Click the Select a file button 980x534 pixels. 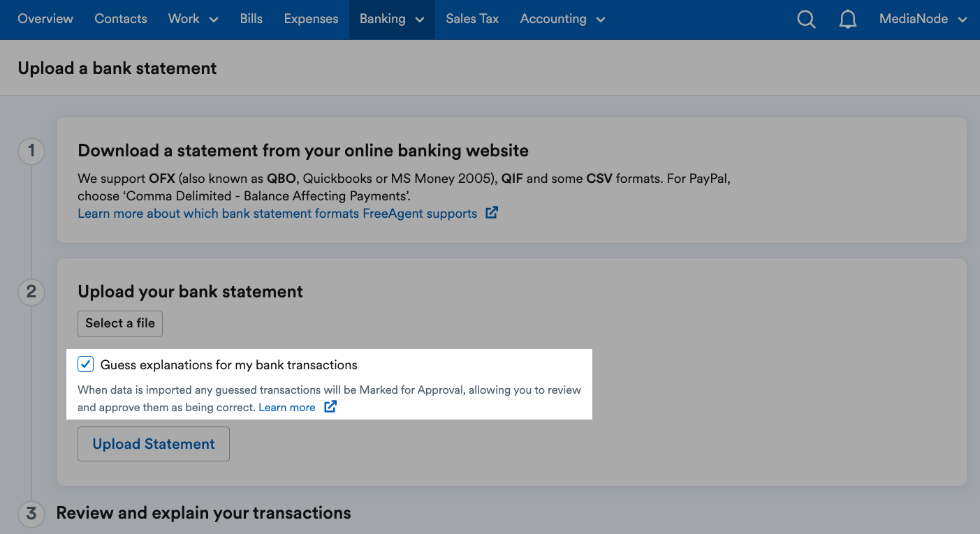click(x=120, y=324)
